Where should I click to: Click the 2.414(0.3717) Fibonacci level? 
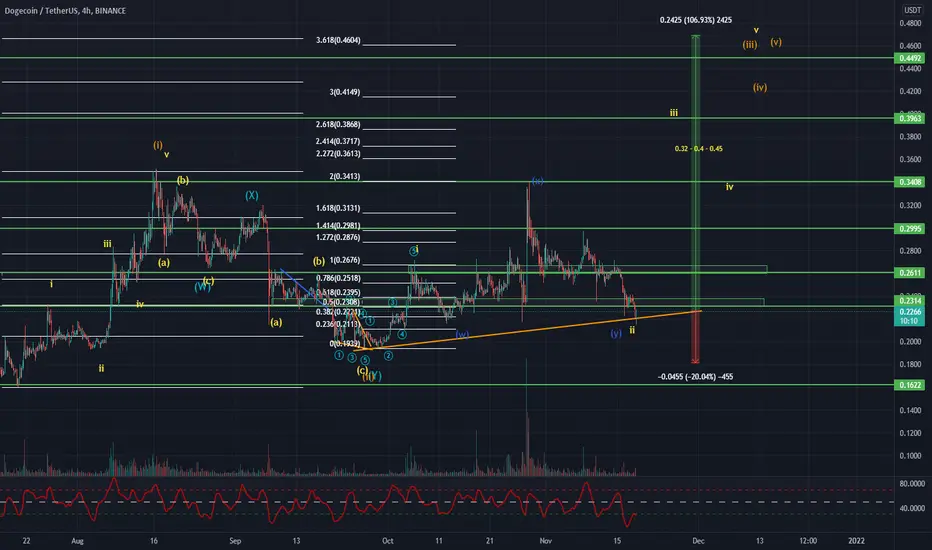[338, 142]
